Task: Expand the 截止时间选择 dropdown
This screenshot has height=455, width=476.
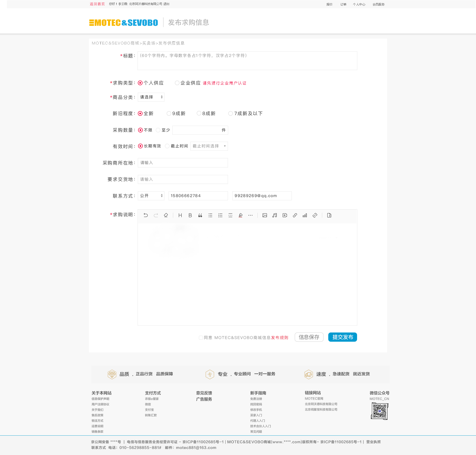Action: coord(209,146)
